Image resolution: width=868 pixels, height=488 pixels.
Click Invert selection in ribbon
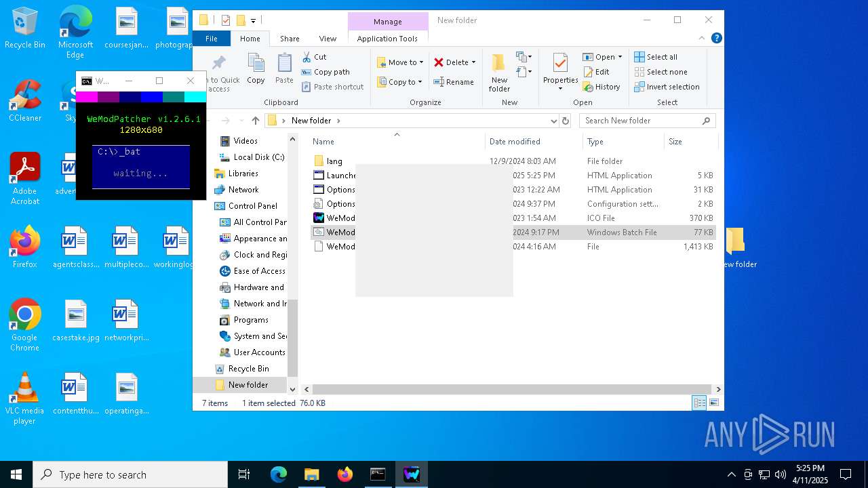click(667, 87)
